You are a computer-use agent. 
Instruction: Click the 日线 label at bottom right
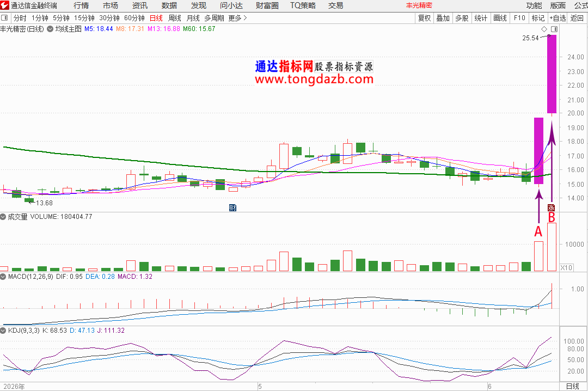point(573,386)
